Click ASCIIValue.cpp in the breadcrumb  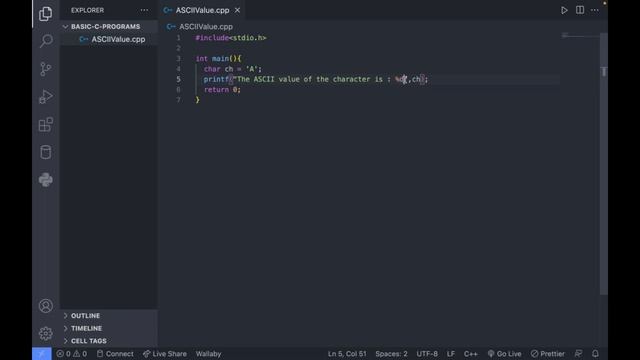click(206, 27)
